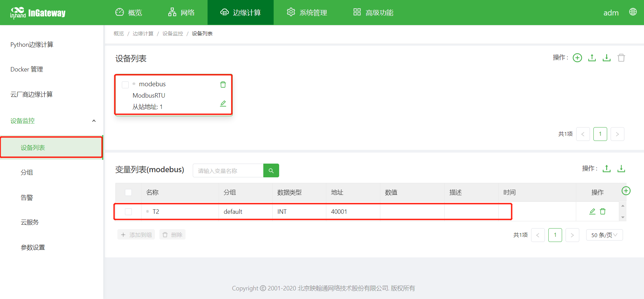Screen dimensions: 644x299
Task: Click the add device plus icon
Action: point(577,58)
